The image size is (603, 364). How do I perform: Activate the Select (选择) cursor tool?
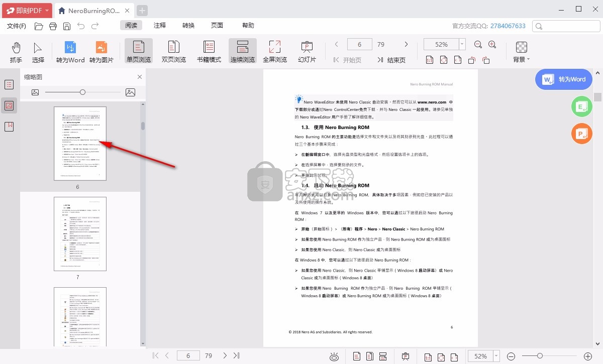(38, 52)
